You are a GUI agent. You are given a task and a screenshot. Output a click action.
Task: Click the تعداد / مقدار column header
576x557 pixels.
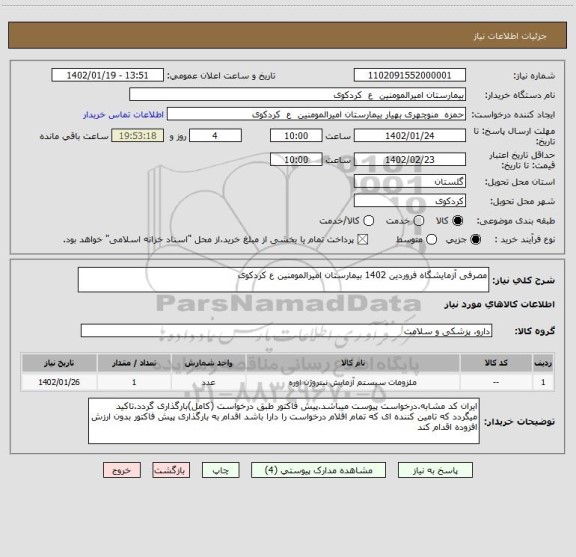pyautogui.click(x=134, y=363)
